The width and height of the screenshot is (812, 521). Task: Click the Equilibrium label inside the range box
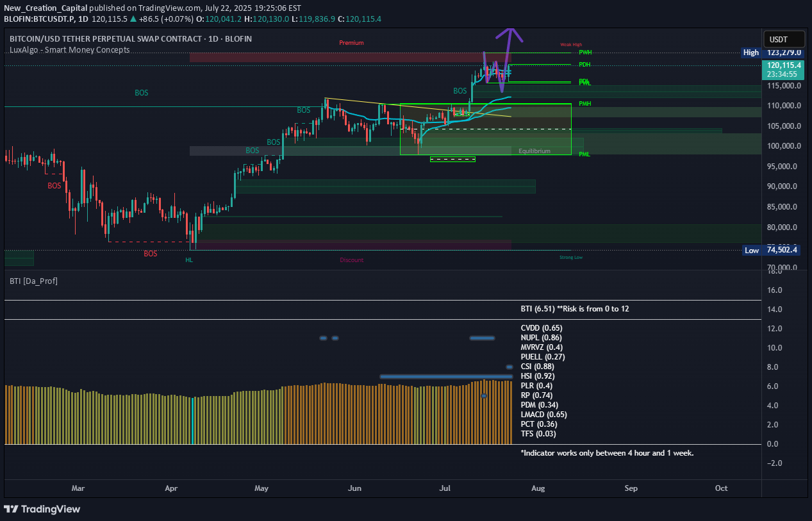coord(534,151)
